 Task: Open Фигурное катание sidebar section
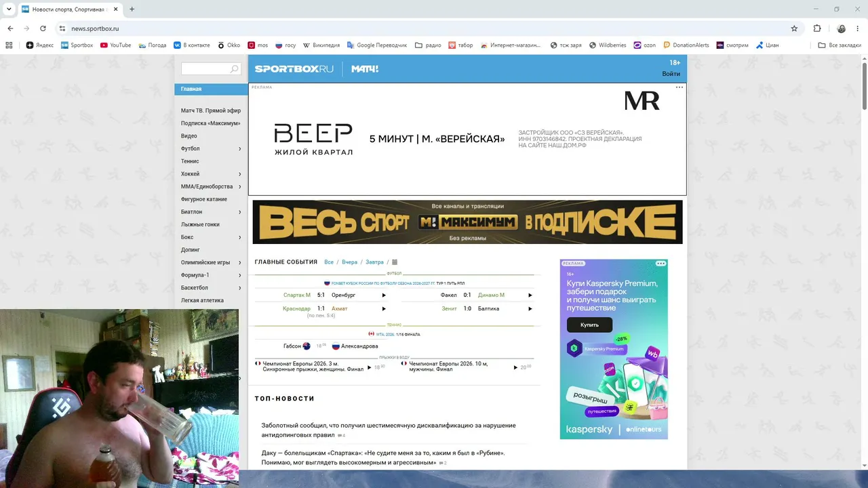[x=204, y=199]
